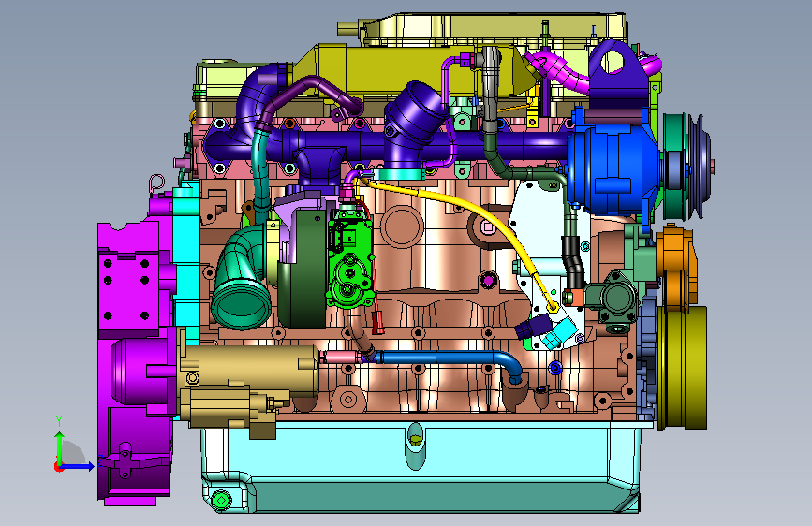Select the small red electrical connector

378,322
